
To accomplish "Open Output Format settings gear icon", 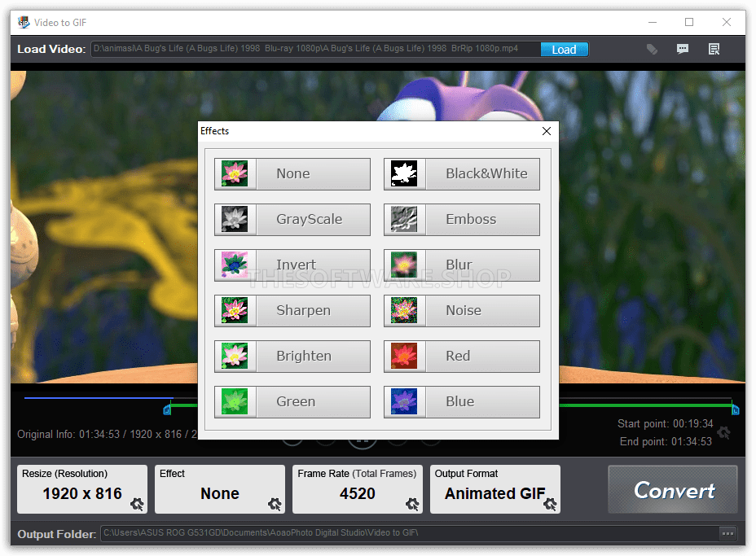I will click(x=550, y=505).
